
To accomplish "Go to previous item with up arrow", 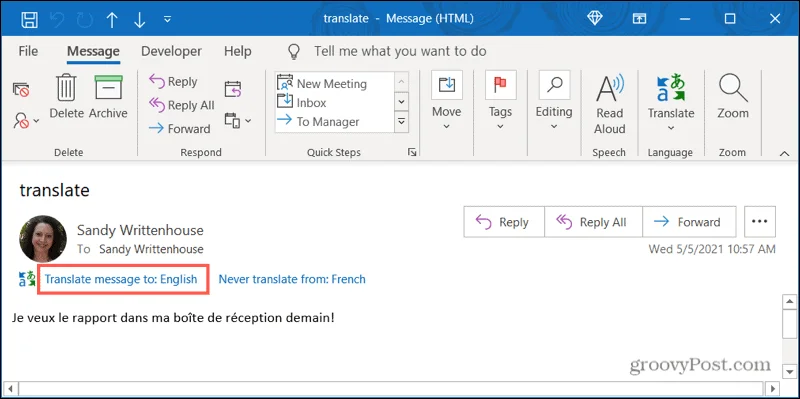I will [112, 19].
